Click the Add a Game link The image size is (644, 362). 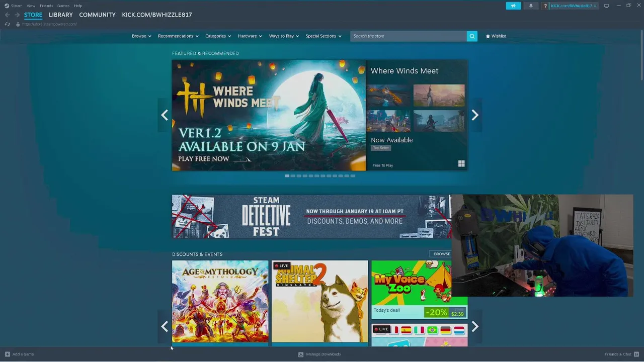(23, 354)
